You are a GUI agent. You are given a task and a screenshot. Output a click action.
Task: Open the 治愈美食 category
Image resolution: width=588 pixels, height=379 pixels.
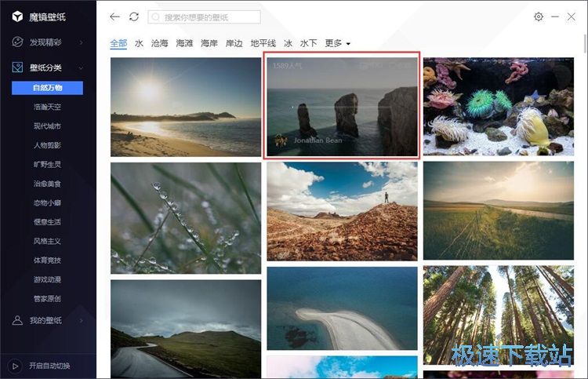click(x=47, y=184)
